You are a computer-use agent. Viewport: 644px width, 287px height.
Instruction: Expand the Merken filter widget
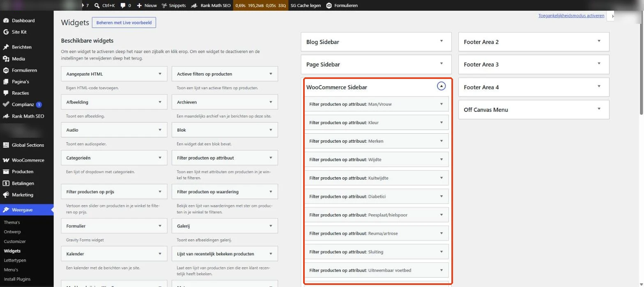[x=442, y=141]
